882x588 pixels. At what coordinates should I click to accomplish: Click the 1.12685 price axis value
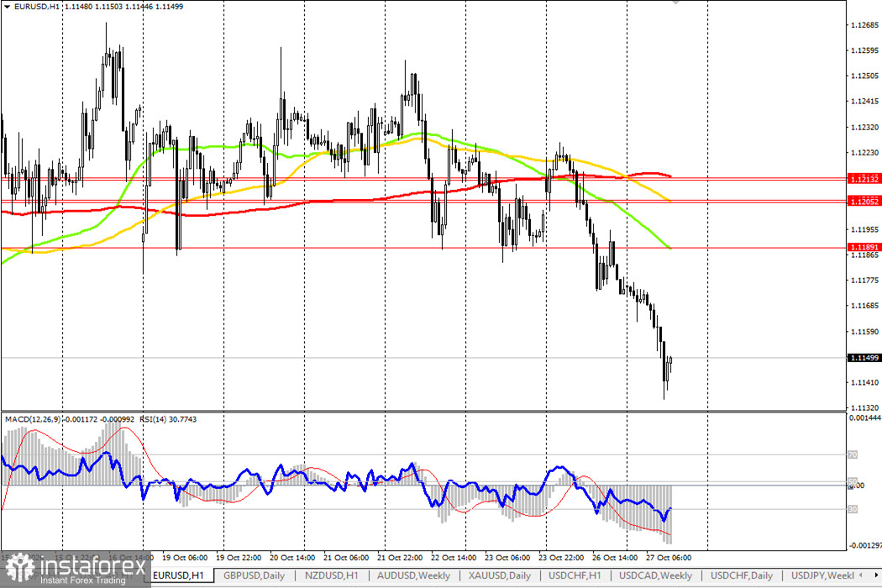tap(864, 25)
